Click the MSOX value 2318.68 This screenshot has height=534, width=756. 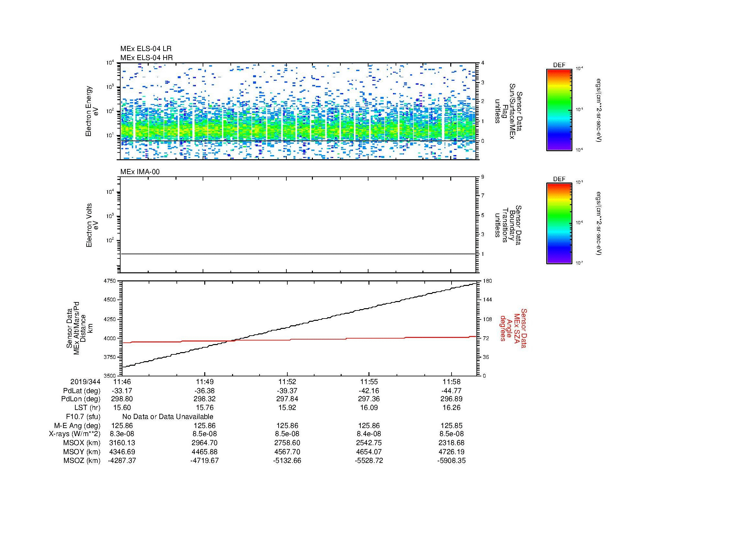[x=452, y=443]
